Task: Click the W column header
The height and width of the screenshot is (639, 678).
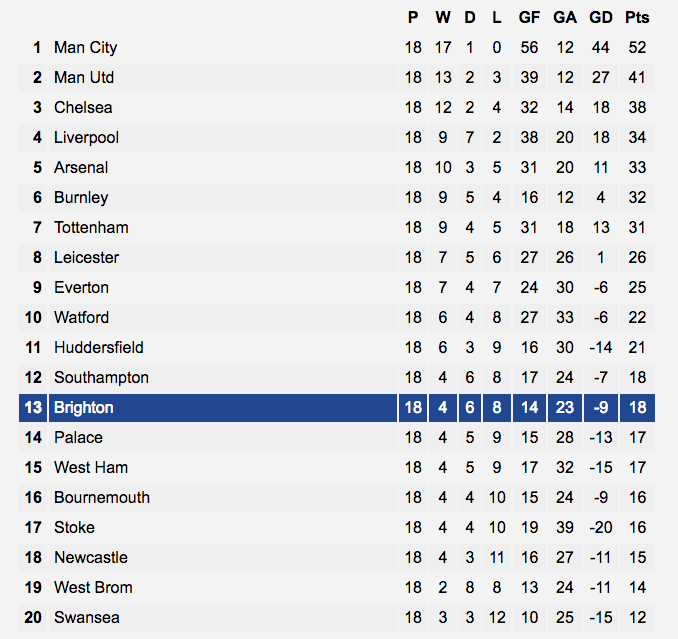Action: (x=443, y=18)
